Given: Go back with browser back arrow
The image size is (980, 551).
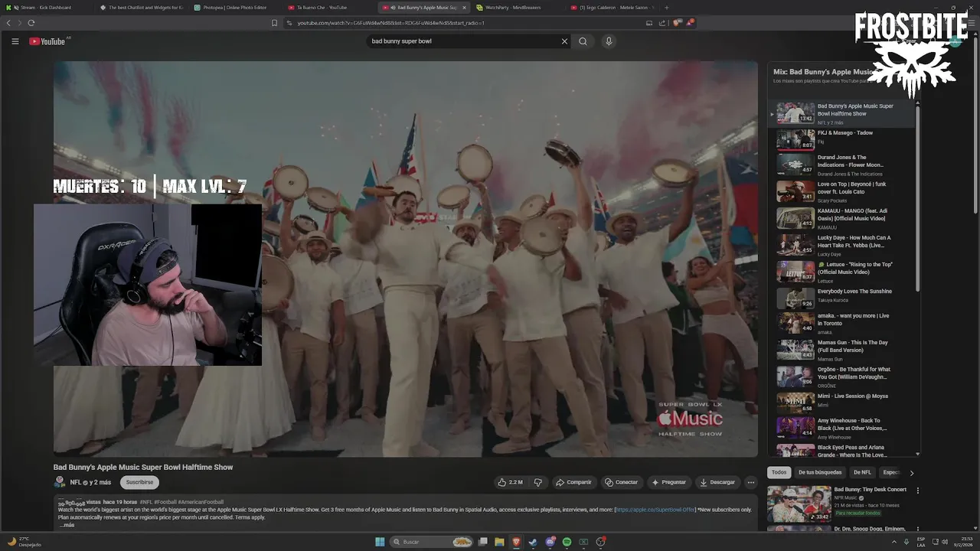Looking at the screenshot, I should tap(8, 23).
